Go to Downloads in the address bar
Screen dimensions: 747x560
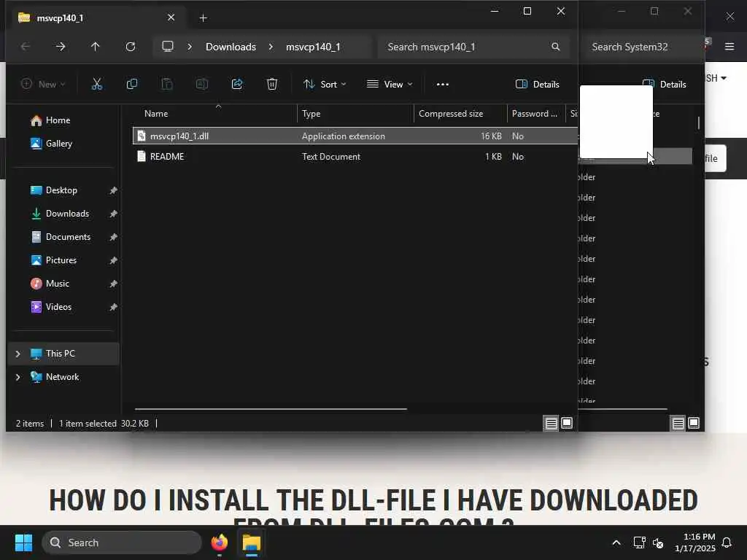(231, 47)
